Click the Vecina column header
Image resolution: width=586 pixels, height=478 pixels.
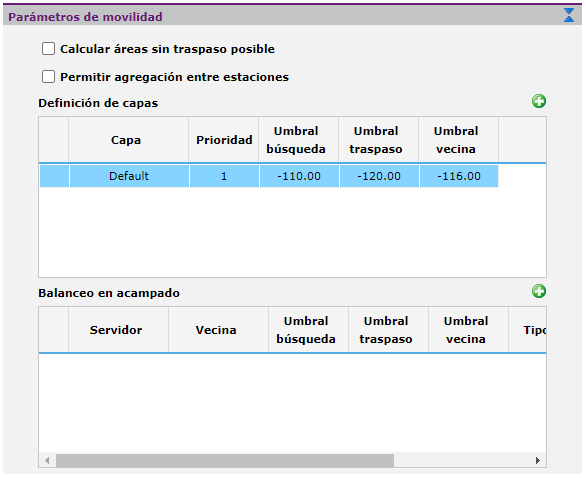(x=219, y=330)
